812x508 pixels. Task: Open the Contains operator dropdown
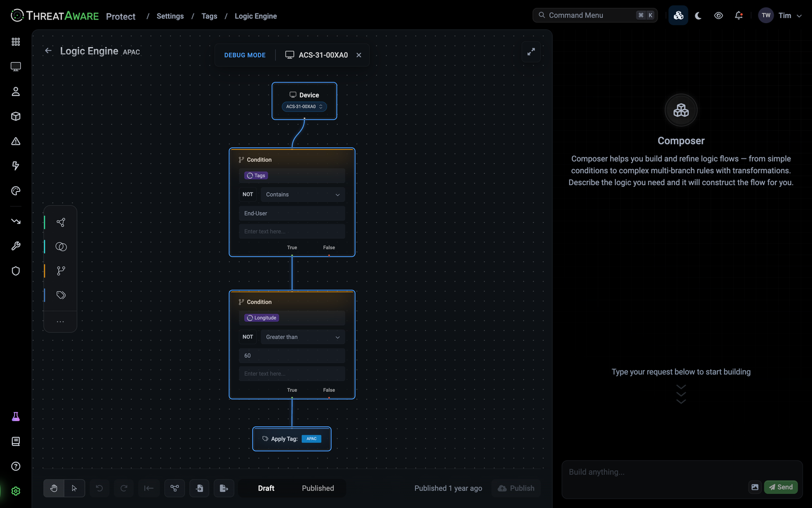(303, 195)
